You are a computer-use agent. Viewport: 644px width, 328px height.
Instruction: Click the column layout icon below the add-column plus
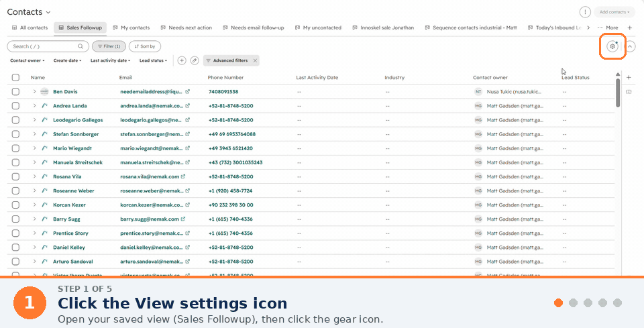pos(629,92)
